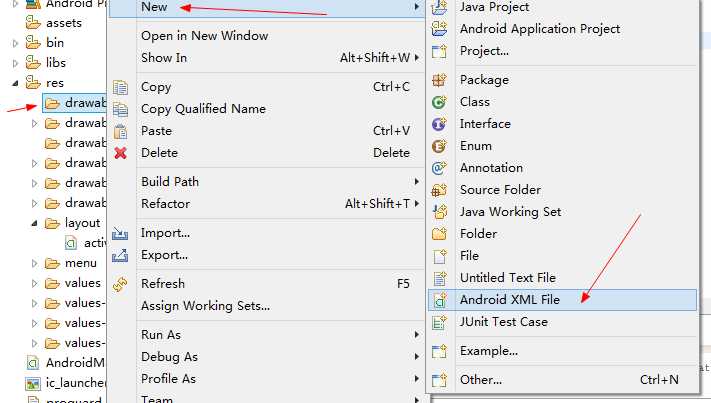This screenshot has height=403, width=711.
Task: Click the Other... wizard icon
Action: coord(439,380)
